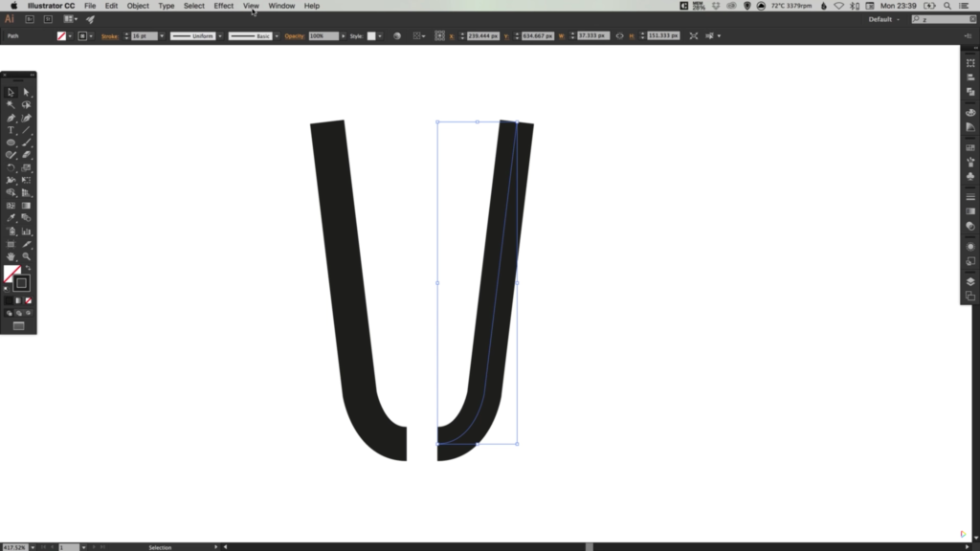Toggle constrain width and height proportions link
This screenshot has width=980, height=551.
[619, 36]
